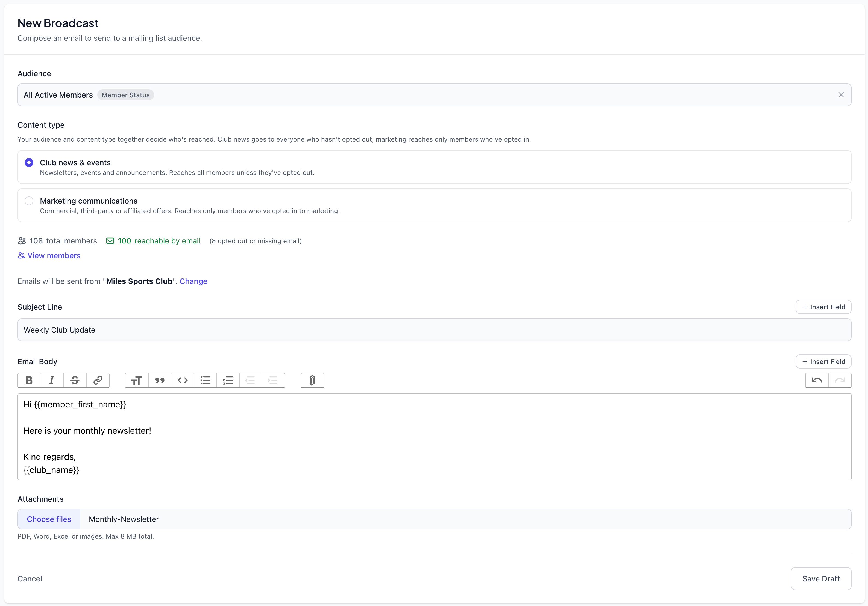This screenshot has width=868, height=606.
Task: Toggle heading text size
Action: click(137, 380)
